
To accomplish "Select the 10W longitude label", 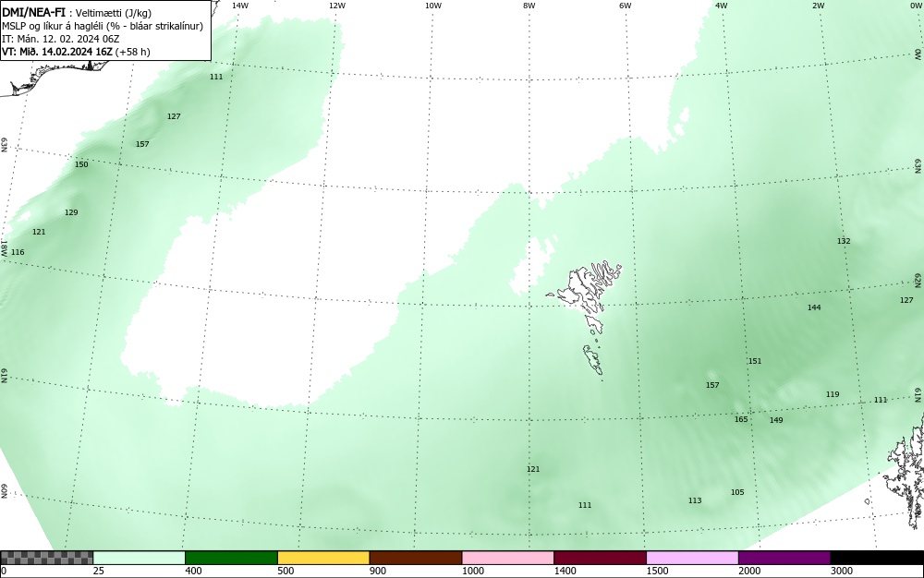I will (x=433, y=6).
